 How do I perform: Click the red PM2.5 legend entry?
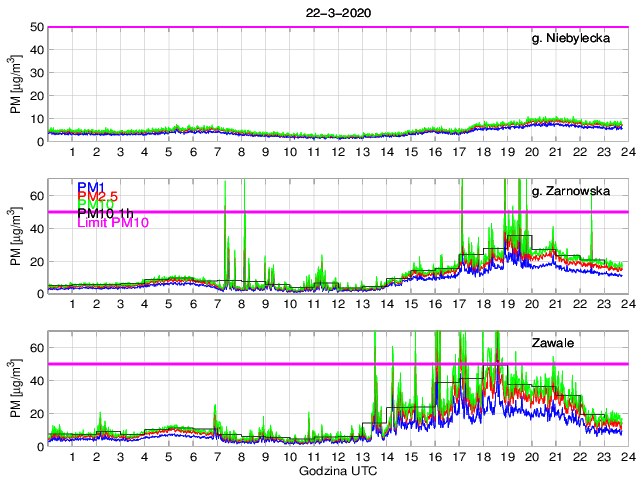coord(99,199)
